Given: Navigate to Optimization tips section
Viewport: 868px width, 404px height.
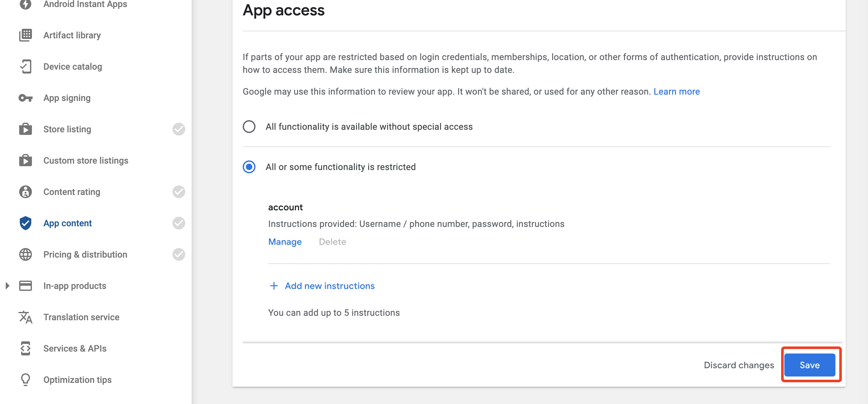Looking at the screenshot, I should 77,379.
